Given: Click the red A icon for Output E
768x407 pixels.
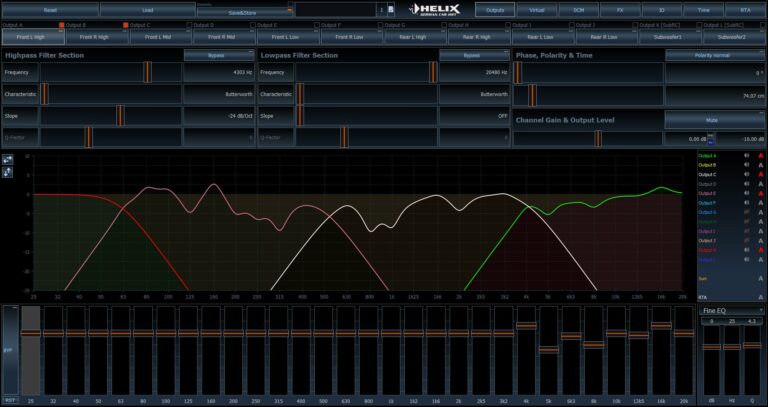Looking at the screenshot, I should tap(761, 193).
